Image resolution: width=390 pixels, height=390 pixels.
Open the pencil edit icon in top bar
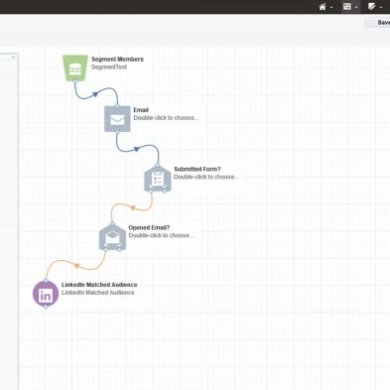pyautogui.click(x=372, y=7)
